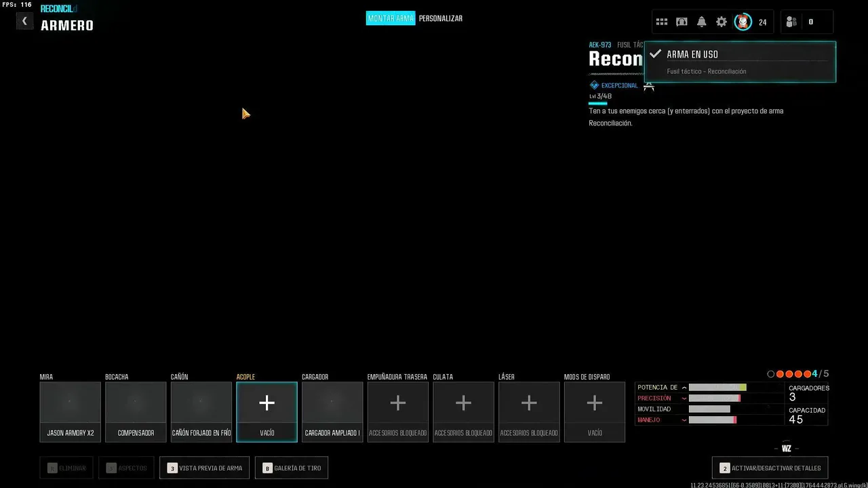Click the checkmark in Arma en uso
Viewport: 868px width, 488px height.
(655, 54)
